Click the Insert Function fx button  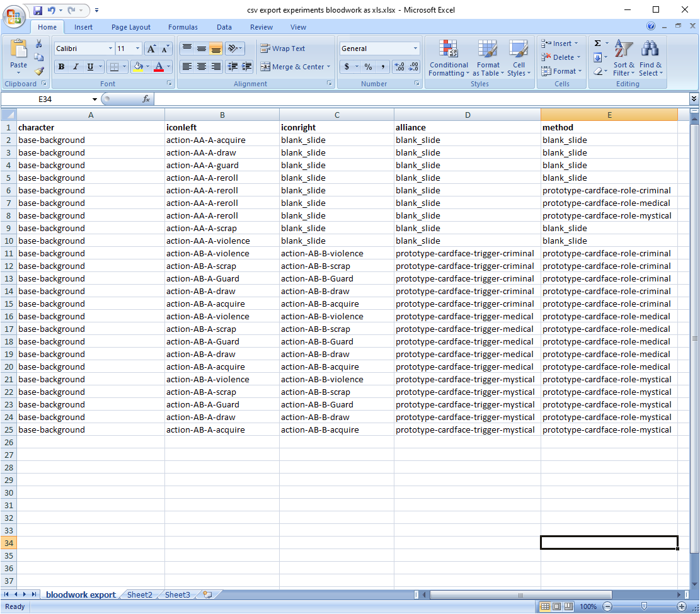point(146,99)
